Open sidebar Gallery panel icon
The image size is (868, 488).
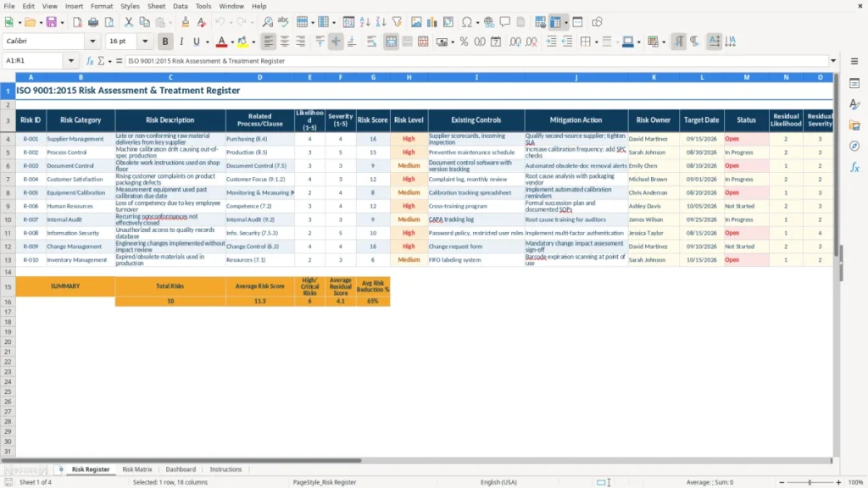854,125
